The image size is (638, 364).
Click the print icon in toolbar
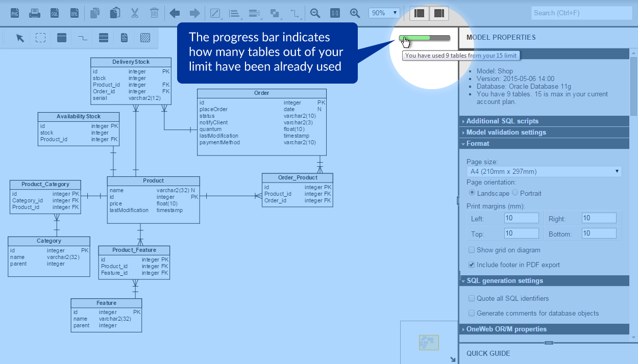[35, 13]
